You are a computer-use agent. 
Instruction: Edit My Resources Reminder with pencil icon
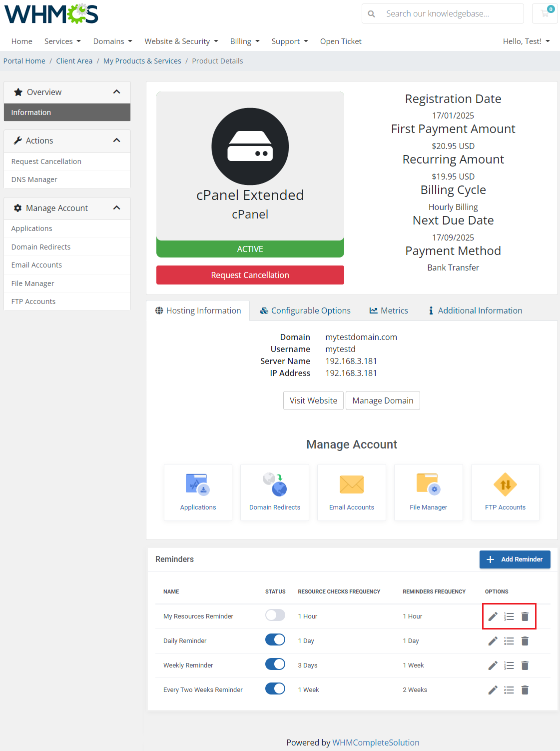coord(493,616)
